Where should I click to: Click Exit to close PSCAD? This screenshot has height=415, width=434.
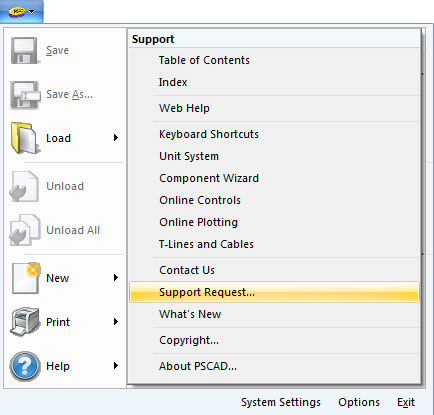tap(406, 402)
